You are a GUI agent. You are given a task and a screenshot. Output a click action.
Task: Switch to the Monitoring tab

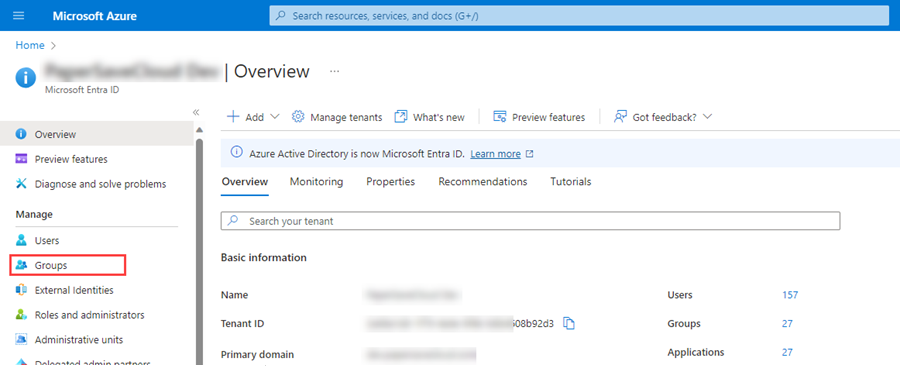coord(316,182)
